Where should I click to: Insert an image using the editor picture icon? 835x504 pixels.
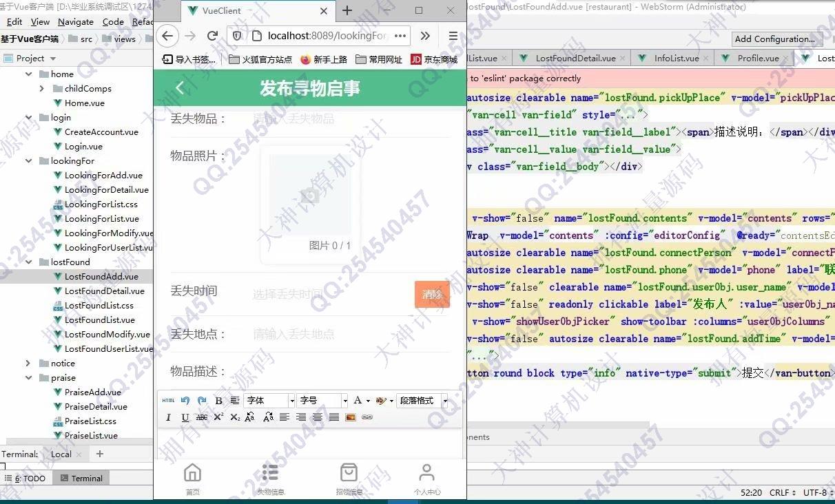click(x=351, y=417)
